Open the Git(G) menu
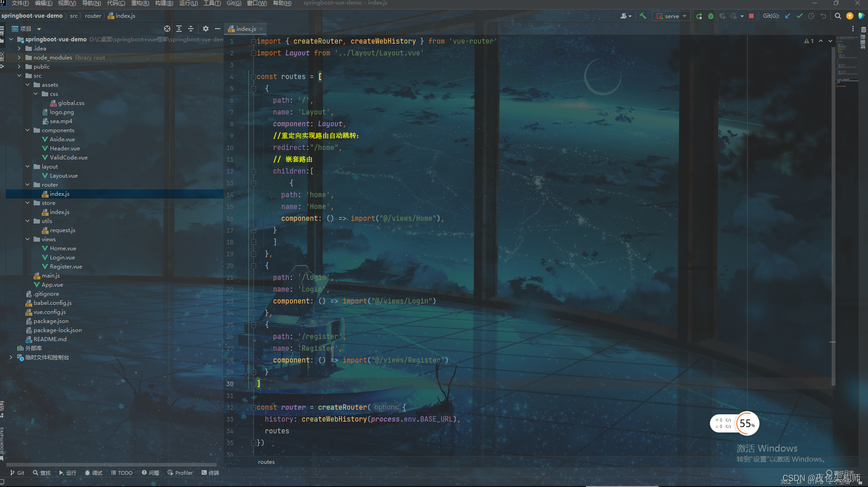868x487 pixels. 234,3
